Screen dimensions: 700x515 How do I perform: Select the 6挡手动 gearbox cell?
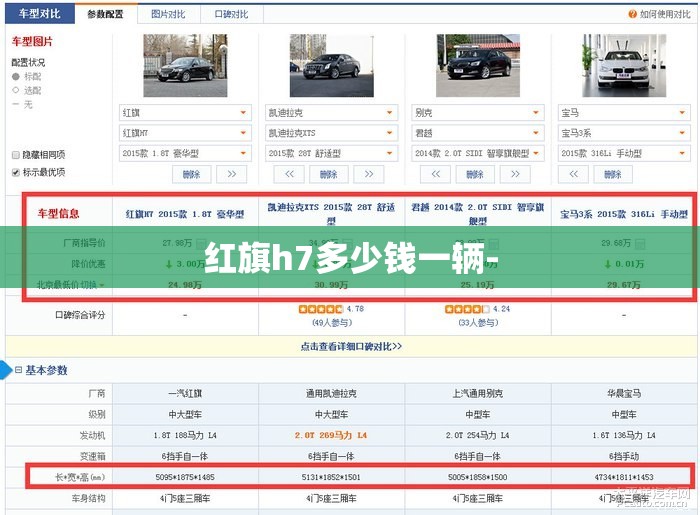click(x=624, y=456)
